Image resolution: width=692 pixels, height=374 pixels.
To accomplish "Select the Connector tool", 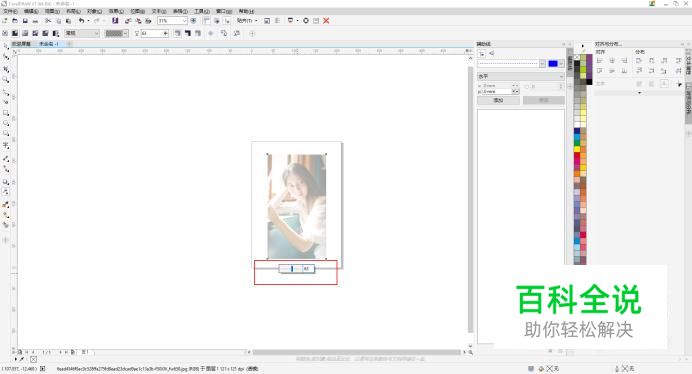I will [x=6, y=168].
